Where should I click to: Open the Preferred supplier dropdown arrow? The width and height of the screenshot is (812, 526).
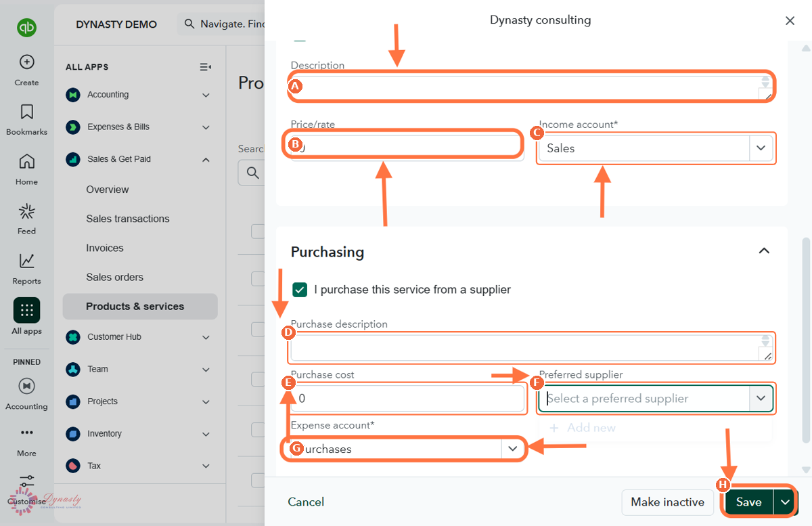[x=761, y=399]
